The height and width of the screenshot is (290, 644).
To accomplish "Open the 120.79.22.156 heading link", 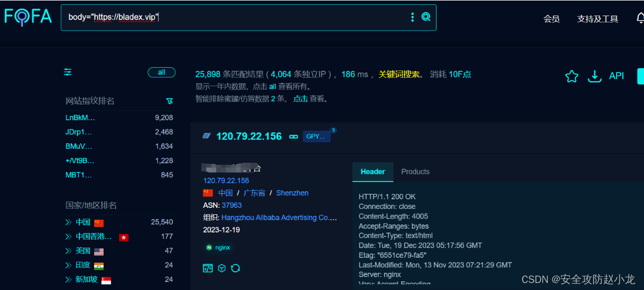I will [x=249, y=136].
